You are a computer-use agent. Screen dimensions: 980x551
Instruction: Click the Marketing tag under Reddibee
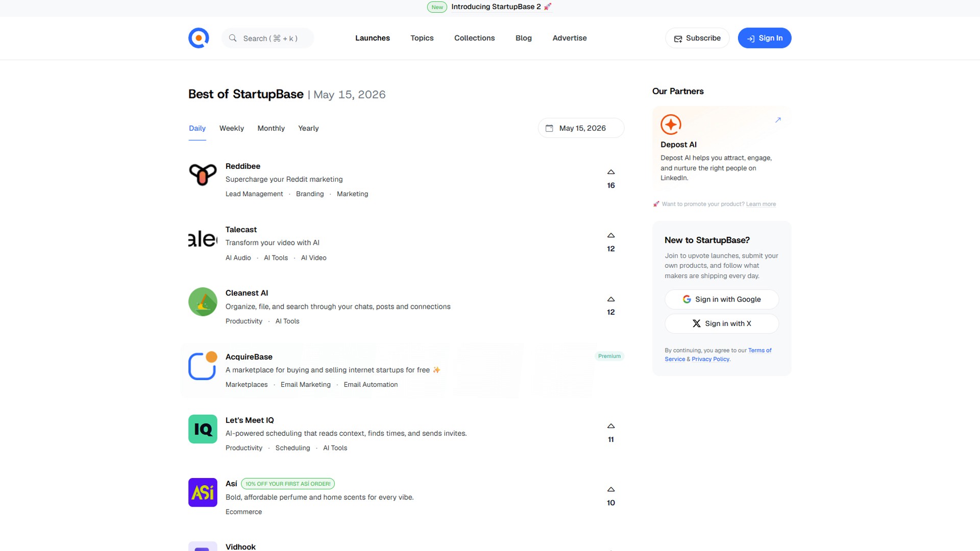[x=352, y=194]
